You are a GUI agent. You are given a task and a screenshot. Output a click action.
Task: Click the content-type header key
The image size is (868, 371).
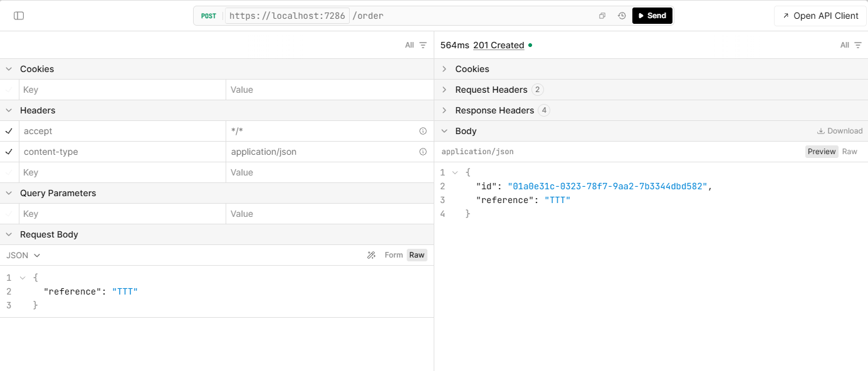click(x=51, y=152)
